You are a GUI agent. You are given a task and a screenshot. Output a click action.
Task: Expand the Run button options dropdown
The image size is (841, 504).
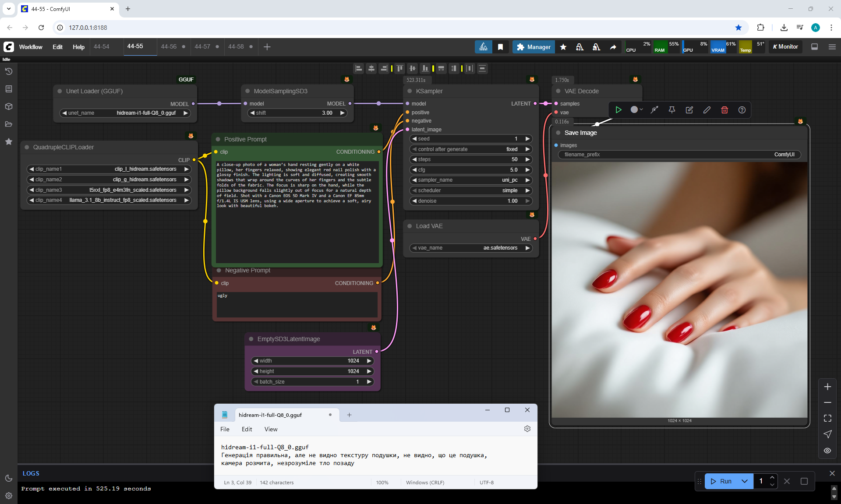(744, 481)
